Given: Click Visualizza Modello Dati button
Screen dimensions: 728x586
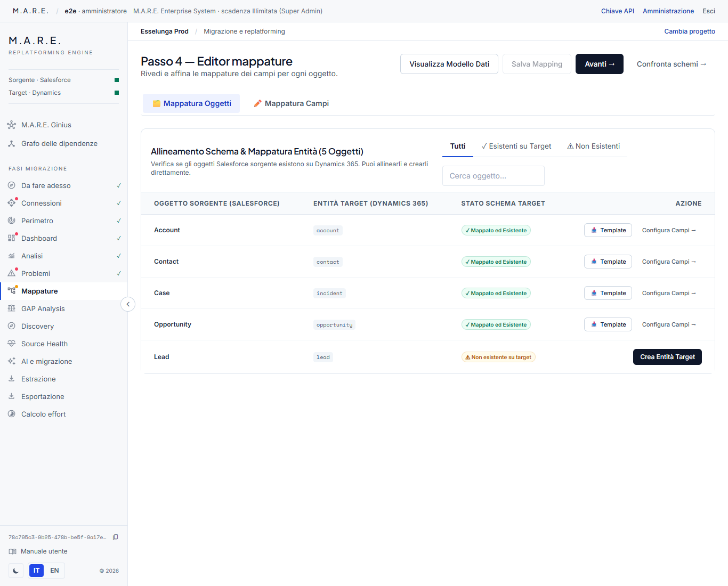Looking at the screenshot, I should click(449, 64).
